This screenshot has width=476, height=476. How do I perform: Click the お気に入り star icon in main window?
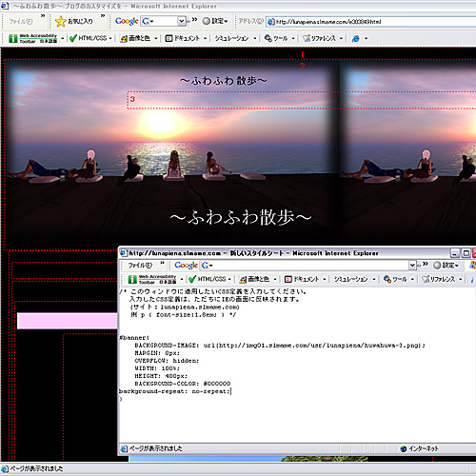[60, 22]
